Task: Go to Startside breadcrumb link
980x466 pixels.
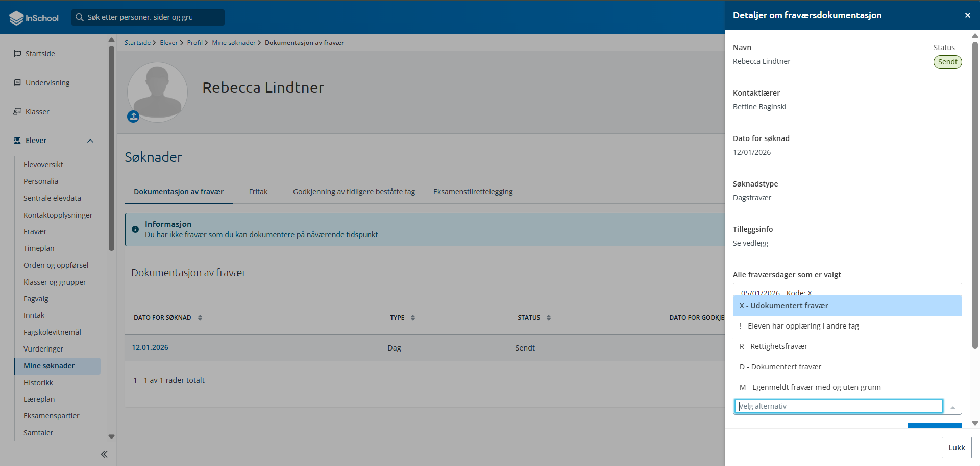Action: coord(137,43)
